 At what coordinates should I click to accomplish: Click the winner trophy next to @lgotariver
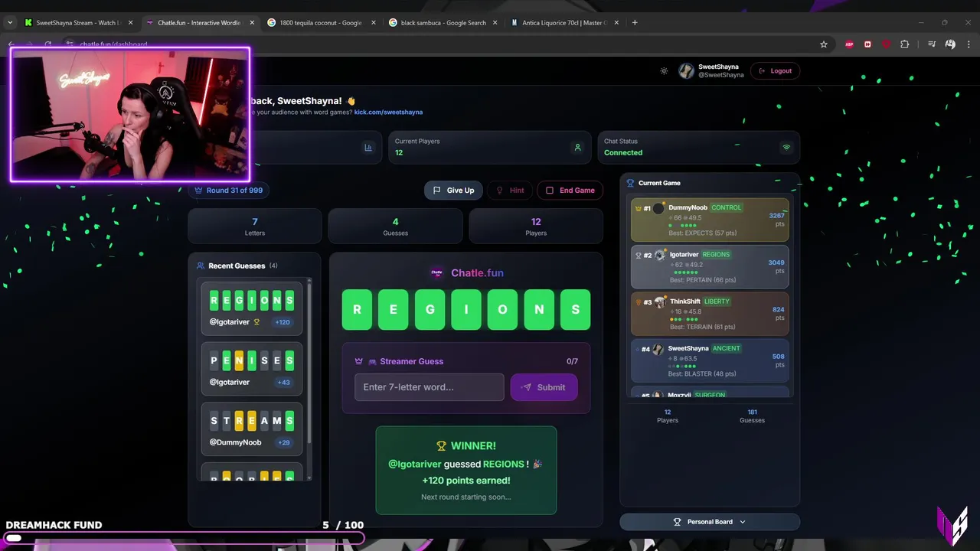tap(256, 322)
